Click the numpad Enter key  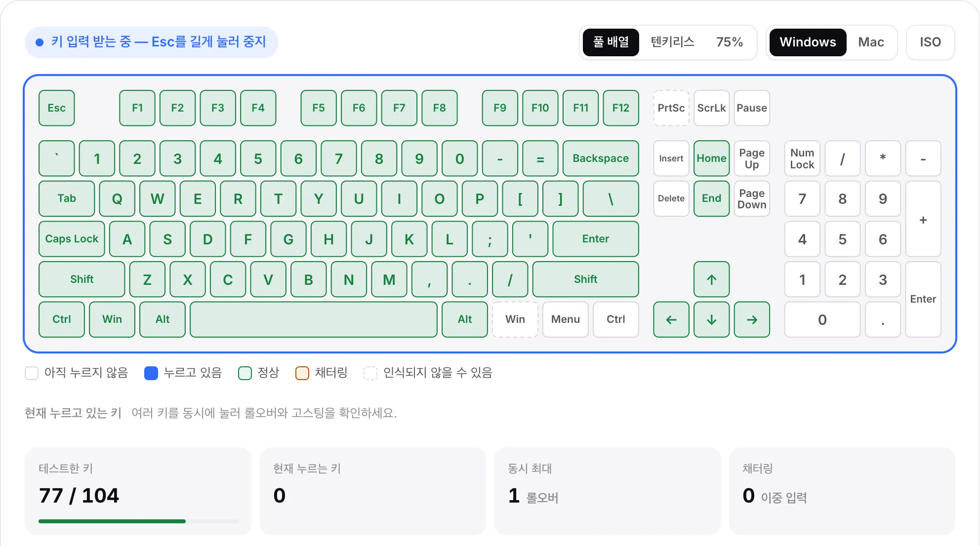pyautogui.click(x=923, y=299)
